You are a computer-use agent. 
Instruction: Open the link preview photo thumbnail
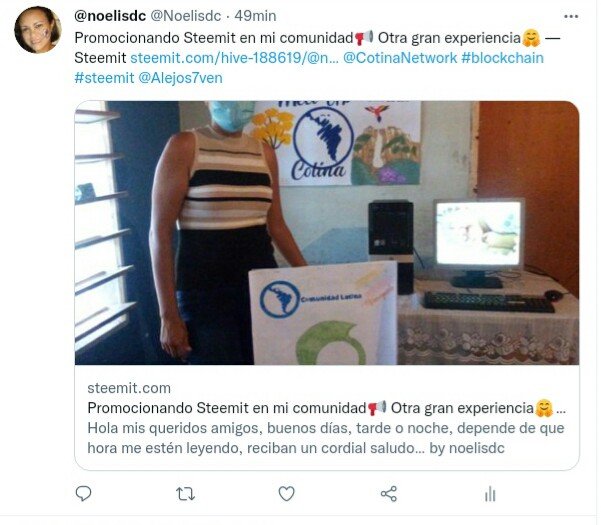(x=327, y=233)
